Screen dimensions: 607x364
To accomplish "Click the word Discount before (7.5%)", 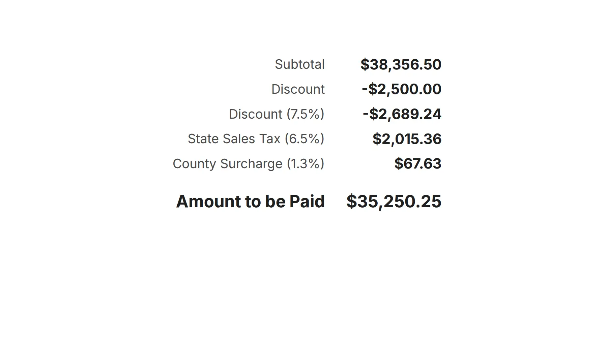I will [256, 114].
